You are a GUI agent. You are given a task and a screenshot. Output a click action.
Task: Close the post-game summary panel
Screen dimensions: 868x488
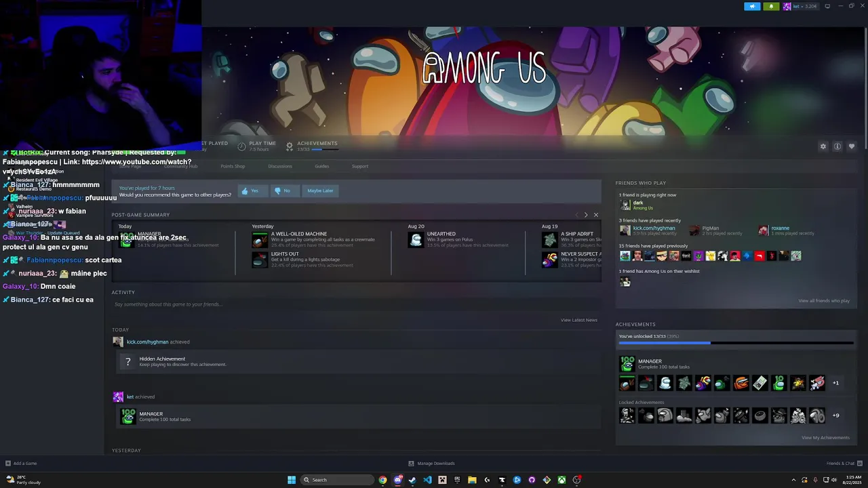click(x=596, y=215)
